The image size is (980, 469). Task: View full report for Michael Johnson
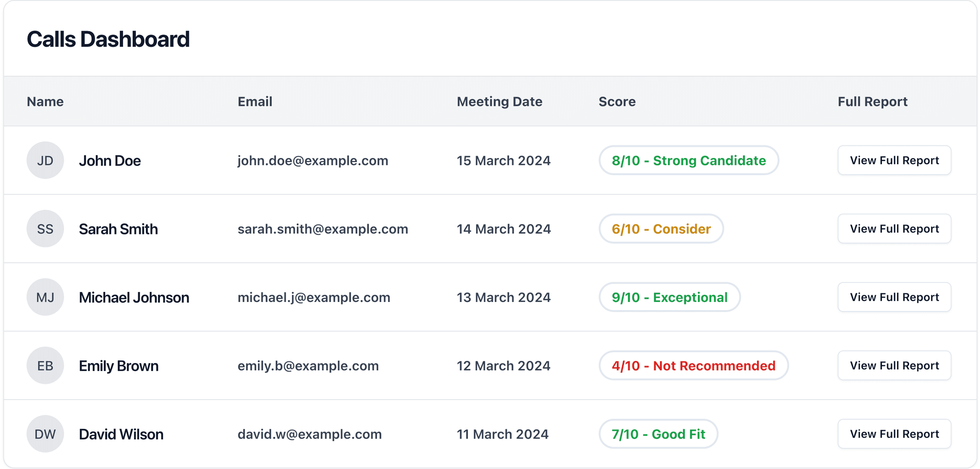[x=894, y=297]
